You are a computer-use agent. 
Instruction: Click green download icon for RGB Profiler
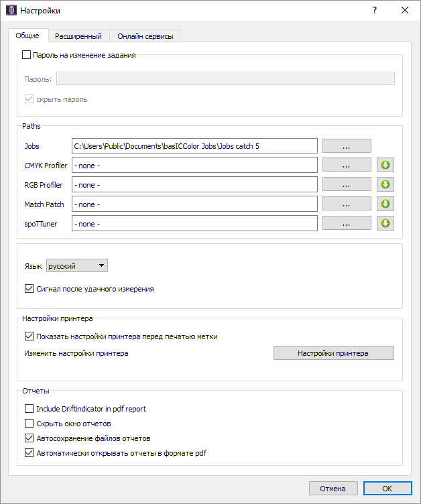coord(385,184)
